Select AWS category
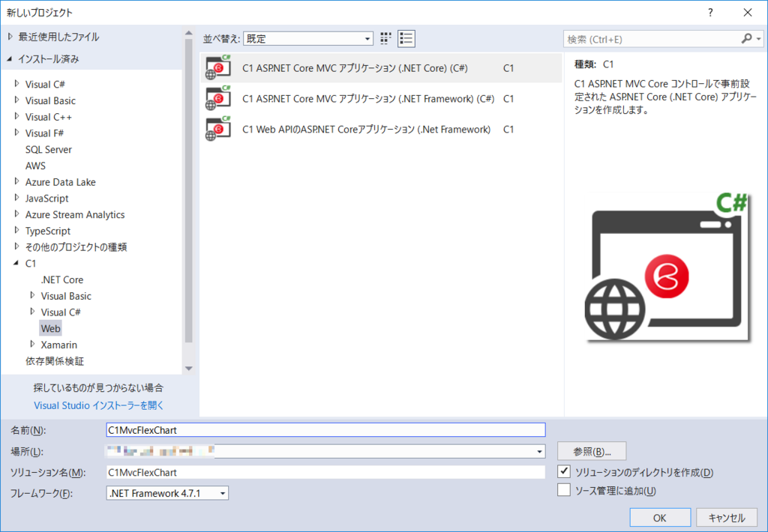The height and width of the screenshot is (532, 768). coord(35,166)
